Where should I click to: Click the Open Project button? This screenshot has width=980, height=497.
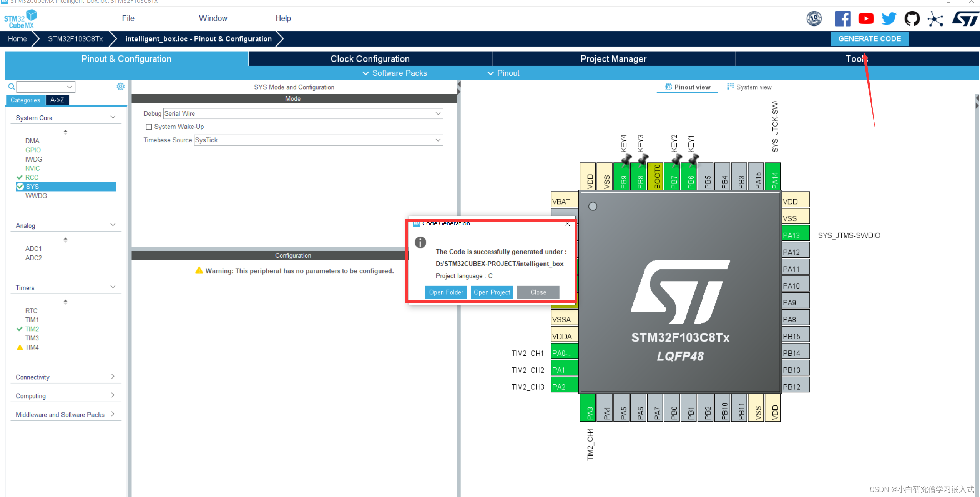492,292
